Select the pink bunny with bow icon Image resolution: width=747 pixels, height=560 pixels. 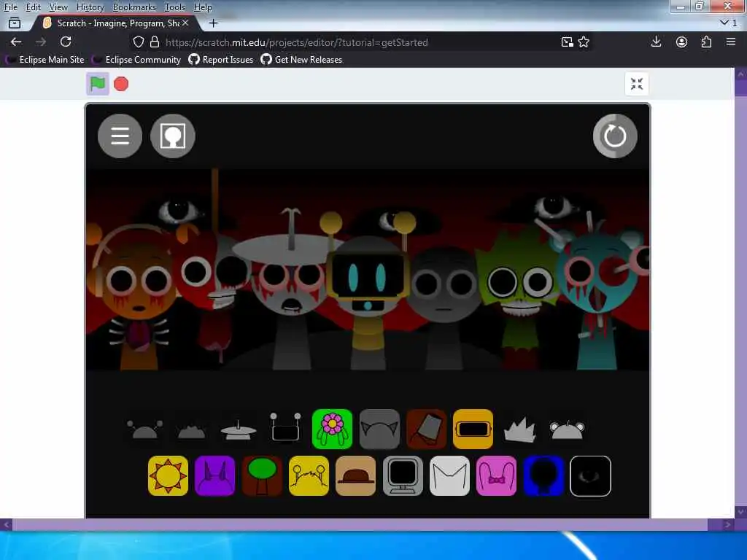point(496,475)
